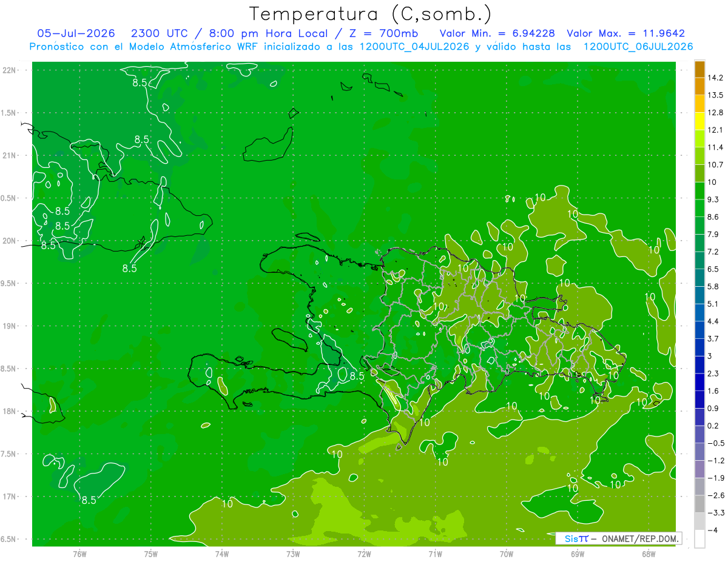Click the legend value '0.9'
Image resolution: width=728 pixels, height=562 pixels.
(713, 408)
